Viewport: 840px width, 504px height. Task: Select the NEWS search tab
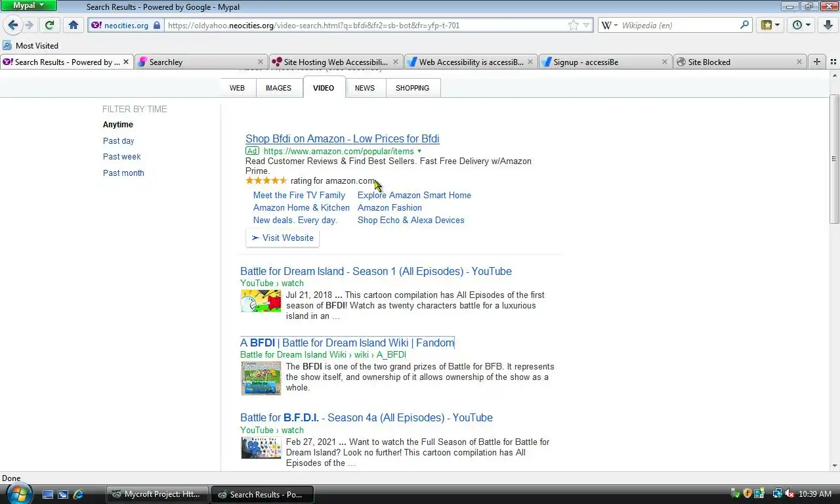365,88
